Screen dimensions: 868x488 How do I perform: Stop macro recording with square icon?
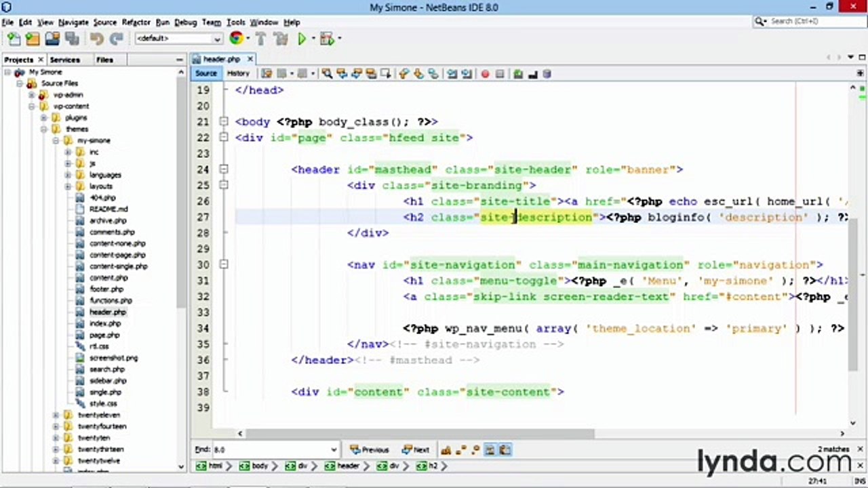pos(500,74)
